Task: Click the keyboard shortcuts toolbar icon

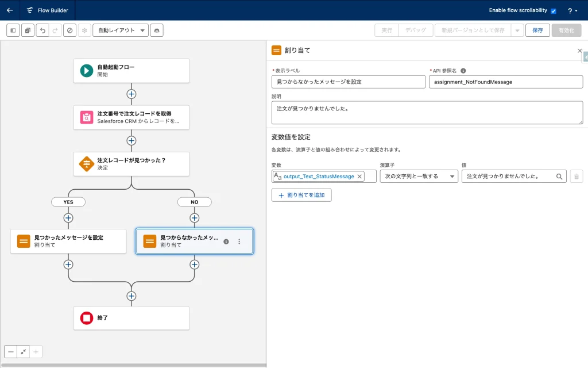Action: 157,30
